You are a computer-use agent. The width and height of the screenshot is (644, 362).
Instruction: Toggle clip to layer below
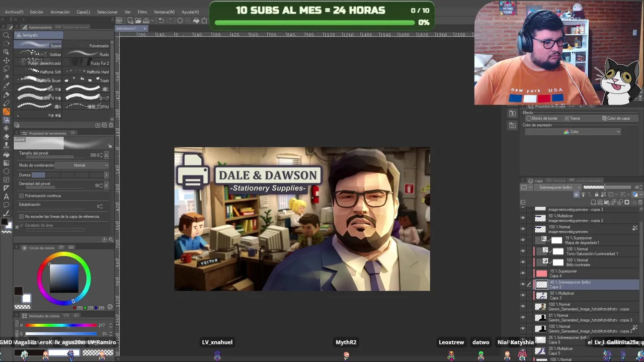576,195
